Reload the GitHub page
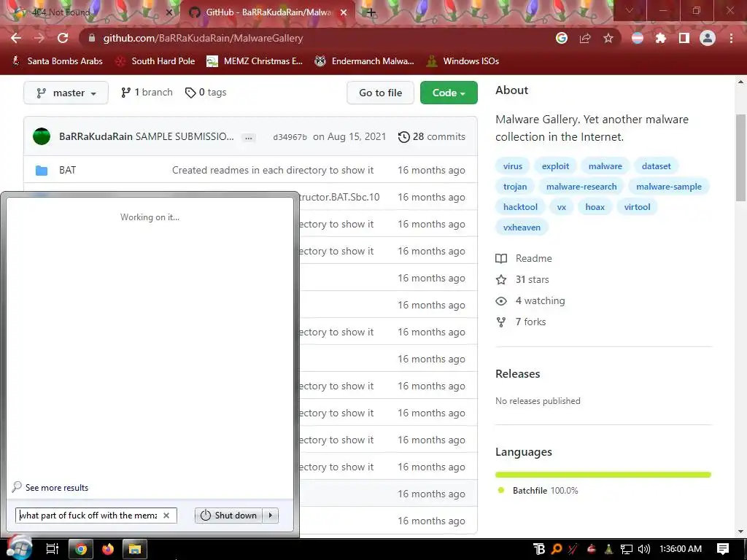Image resolution: width=747 pixels, height=560 pixels. (63, 38)
